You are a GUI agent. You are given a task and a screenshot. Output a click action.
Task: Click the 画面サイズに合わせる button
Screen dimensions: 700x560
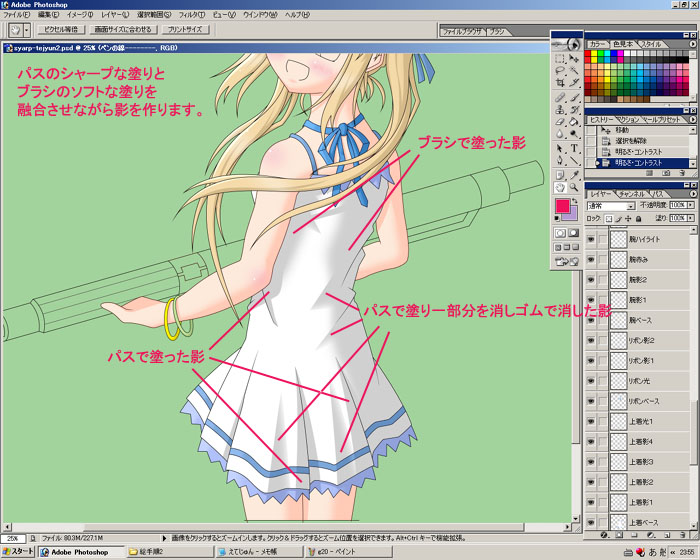point(123,29)
